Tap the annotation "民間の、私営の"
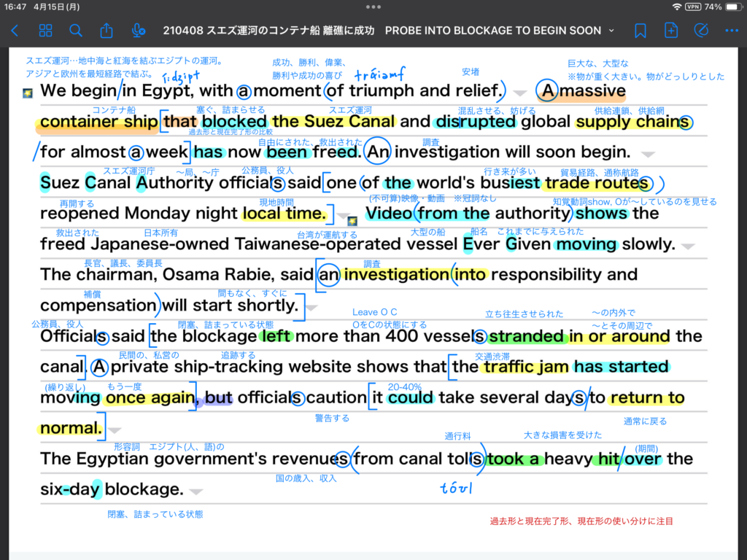Image resolution: width=747 pixels, height=560 pixels. pyautogui.click(x=149, y=355)
